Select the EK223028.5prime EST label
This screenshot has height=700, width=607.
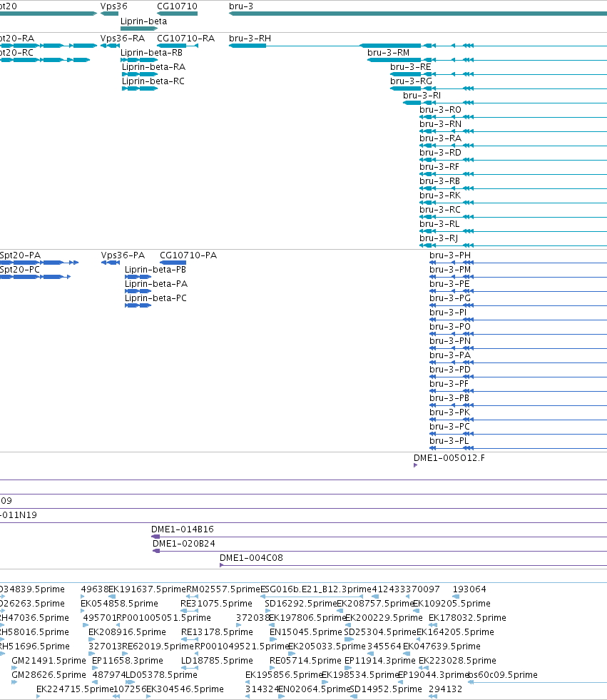coord(457,661)
